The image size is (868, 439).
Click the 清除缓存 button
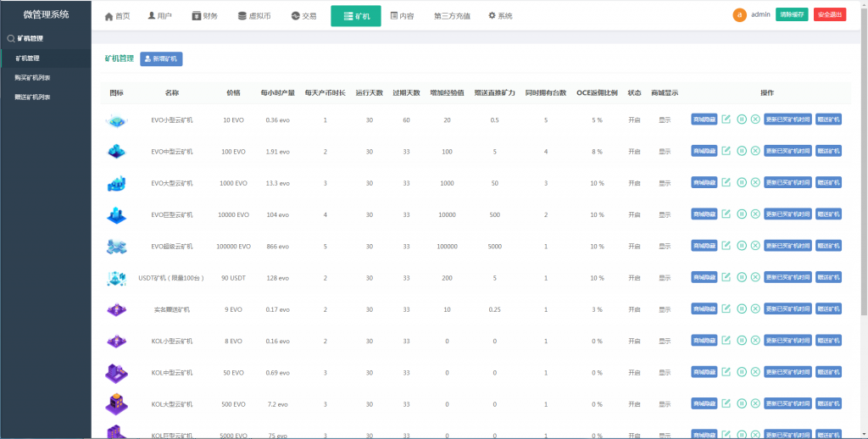point(792,15)
